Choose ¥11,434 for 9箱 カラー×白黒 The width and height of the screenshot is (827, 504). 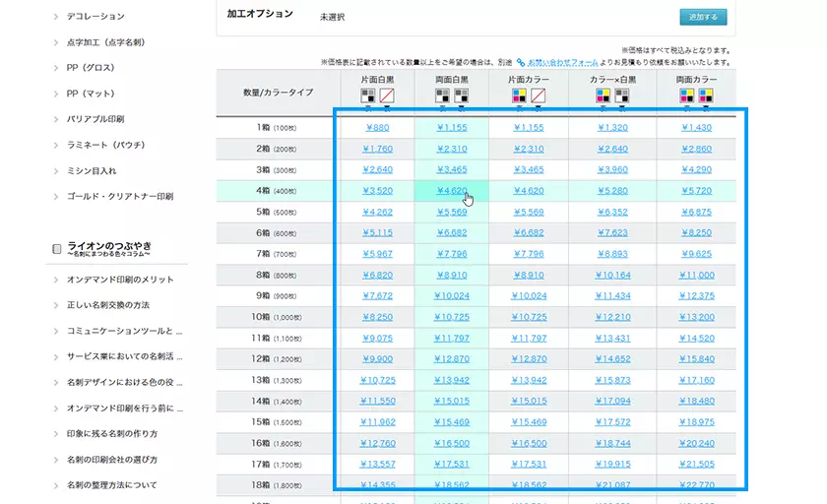(x=612, y=295)
